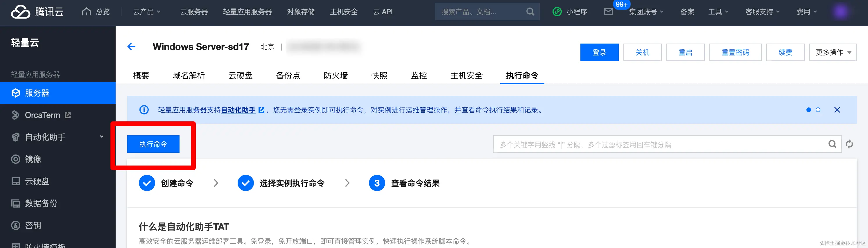Click the 重置密码 button
This screenshot has height=248, width=868.
coord(735,52)
